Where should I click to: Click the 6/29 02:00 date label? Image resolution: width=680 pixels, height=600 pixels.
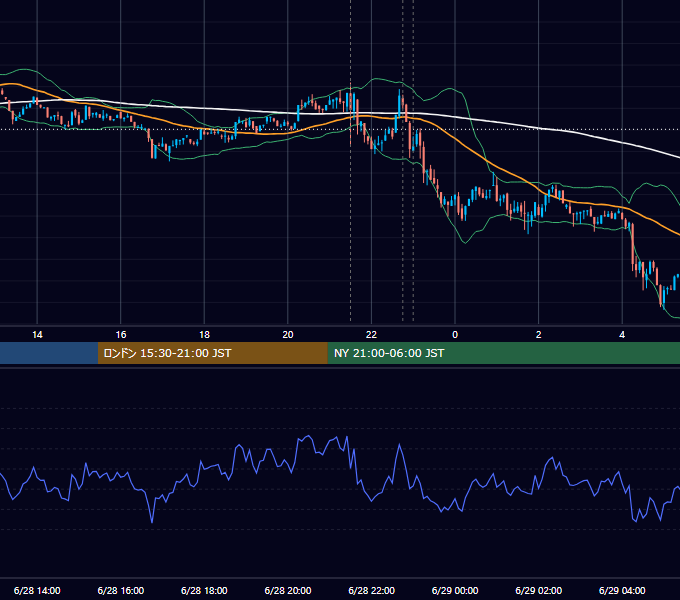click(539, 590)
